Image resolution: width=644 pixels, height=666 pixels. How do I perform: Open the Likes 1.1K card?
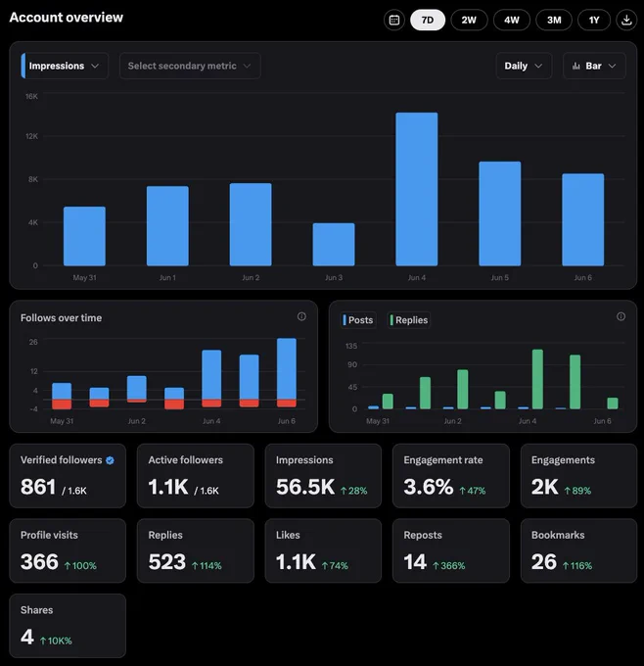[323, 550]
